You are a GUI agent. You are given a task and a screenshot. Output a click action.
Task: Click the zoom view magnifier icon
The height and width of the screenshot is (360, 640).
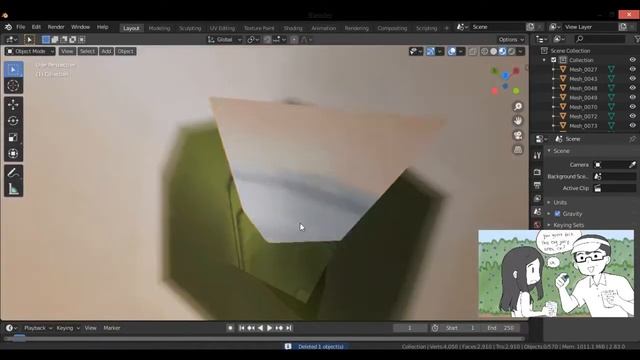pos(518,107)
